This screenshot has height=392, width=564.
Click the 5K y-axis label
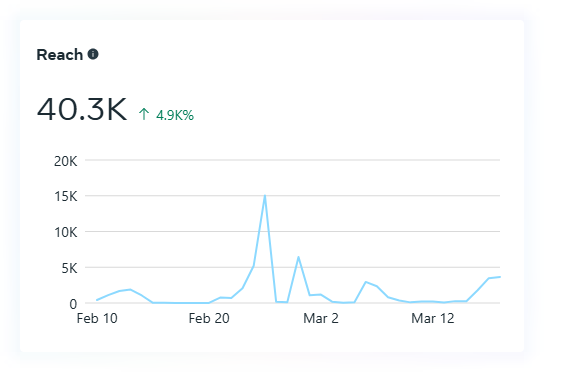click(69, 268)
